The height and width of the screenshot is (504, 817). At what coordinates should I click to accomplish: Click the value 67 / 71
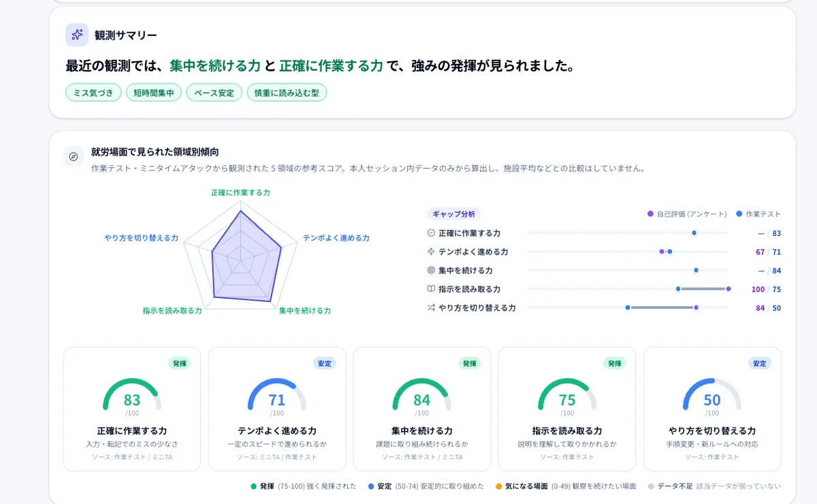pos(768,252)
